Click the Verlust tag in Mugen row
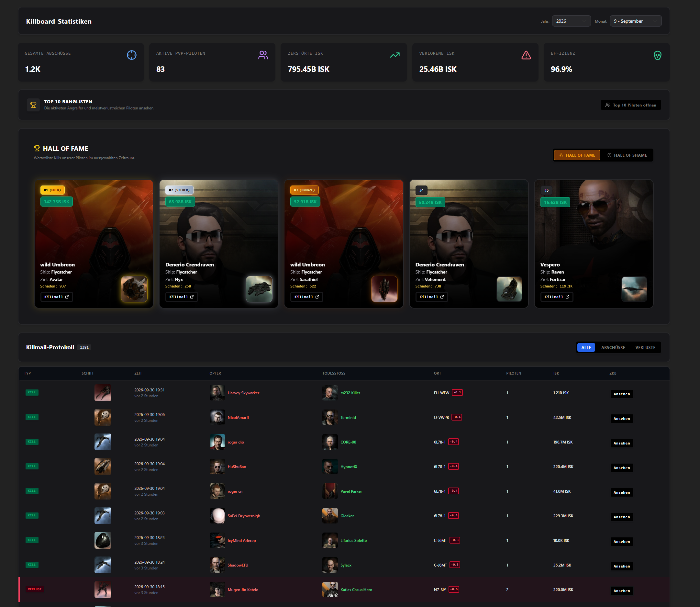 pyautogui.click(x=35, y=589)
